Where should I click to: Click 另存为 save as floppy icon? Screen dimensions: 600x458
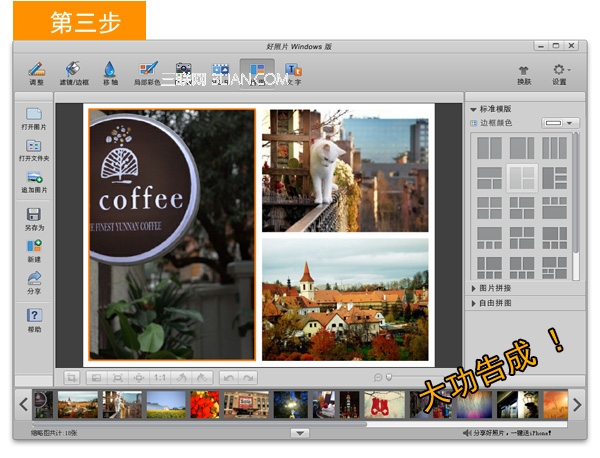[34, 219]
